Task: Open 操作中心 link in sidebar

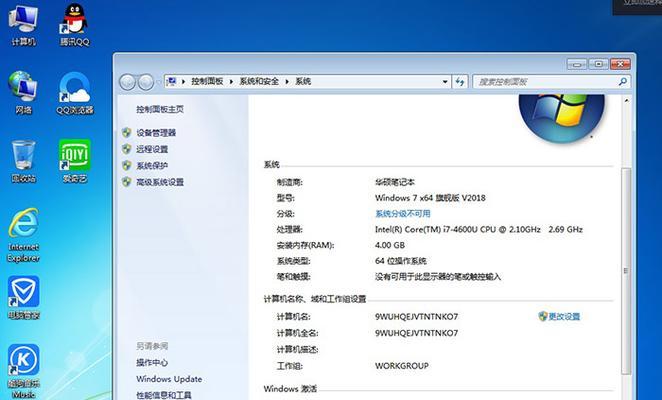Action: coord(152,362)
